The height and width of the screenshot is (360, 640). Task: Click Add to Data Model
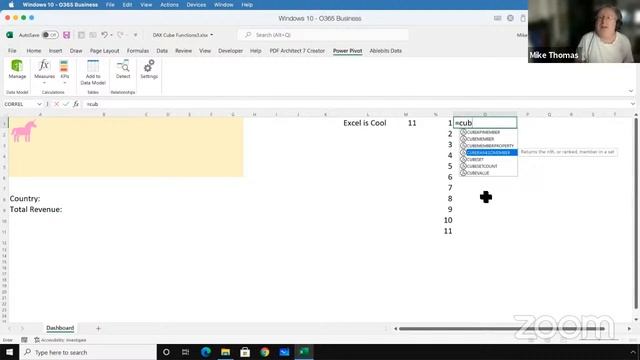(x=93, y=72)
